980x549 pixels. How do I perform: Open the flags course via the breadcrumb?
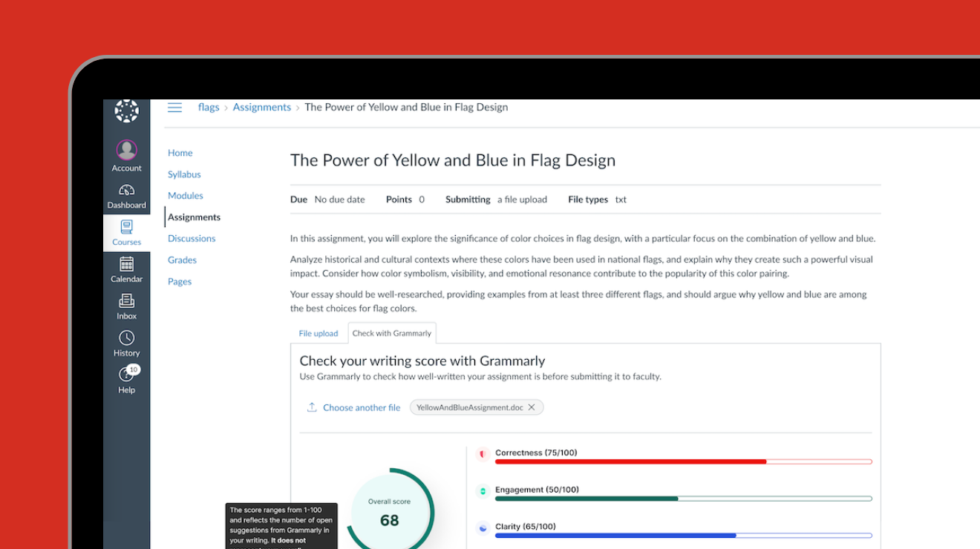tap(209, 107)
